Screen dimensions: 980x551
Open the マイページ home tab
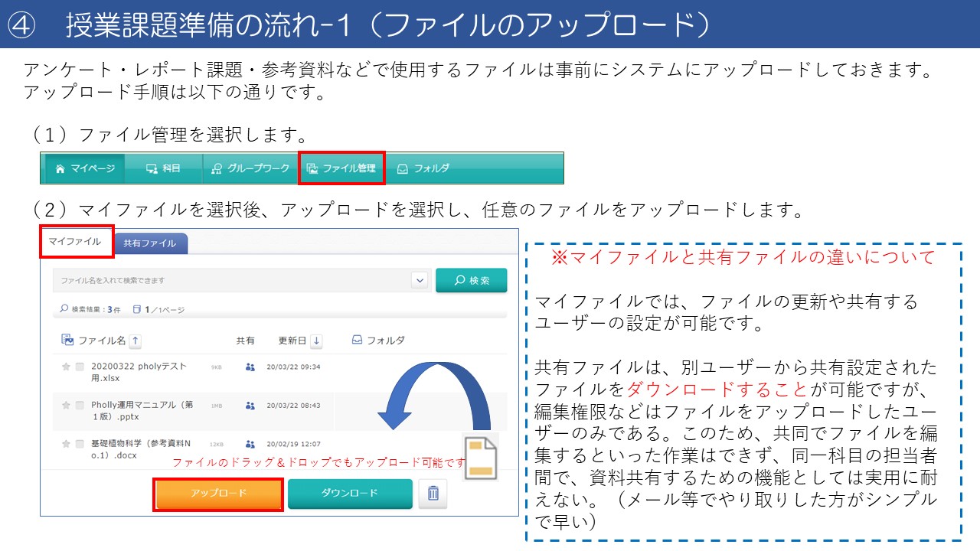click(85, 168)
